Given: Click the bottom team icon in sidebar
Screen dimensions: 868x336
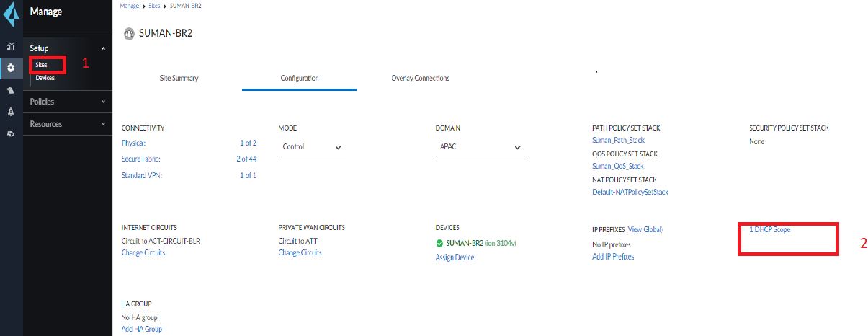Looking at the screenshot, I should [x=11, y=133].
